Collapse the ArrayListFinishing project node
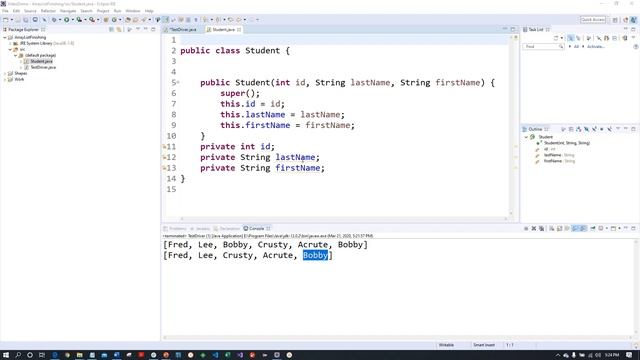Viewport: 640px width, 360px height. pos(5,37)
